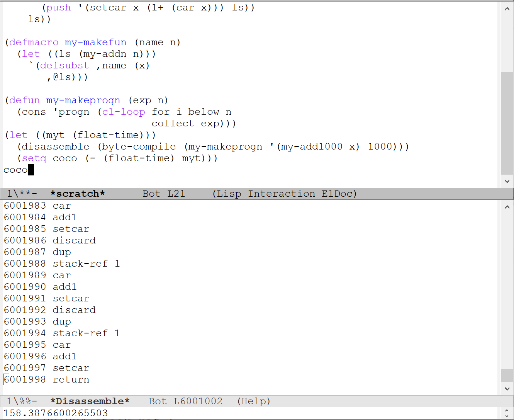Place point on the defmacro keyword
Screen dimensions: 514x420
33,42
